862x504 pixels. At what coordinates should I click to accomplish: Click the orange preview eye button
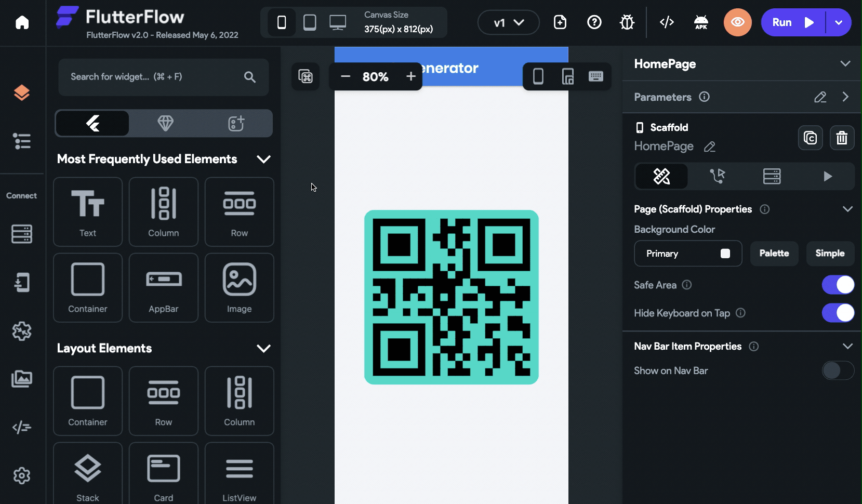point(738,22)
